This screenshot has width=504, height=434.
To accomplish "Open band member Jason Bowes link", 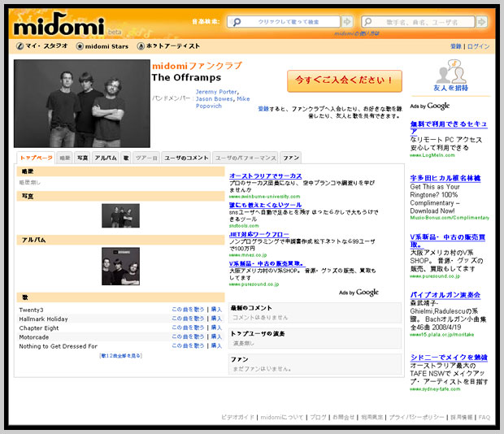I will (x=215, y=99).
